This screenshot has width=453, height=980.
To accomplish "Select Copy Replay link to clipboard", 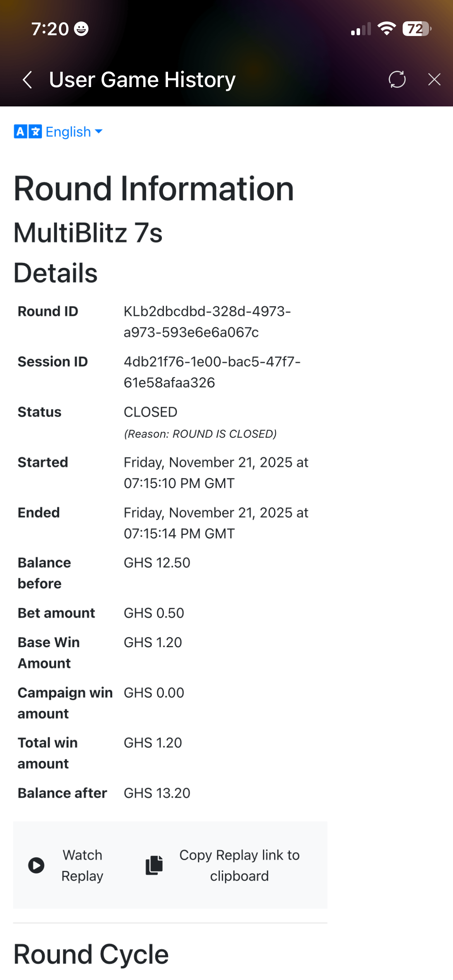I will pos(239,865).
